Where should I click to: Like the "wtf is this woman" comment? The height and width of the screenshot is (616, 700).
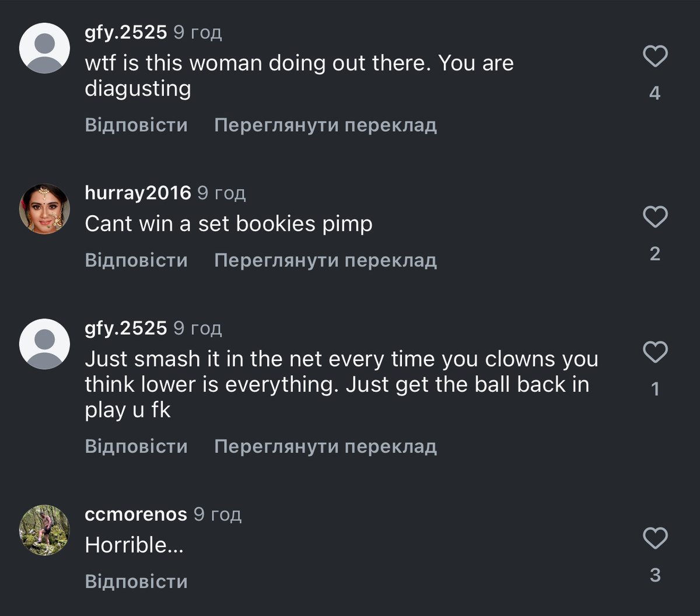[654, 57]
